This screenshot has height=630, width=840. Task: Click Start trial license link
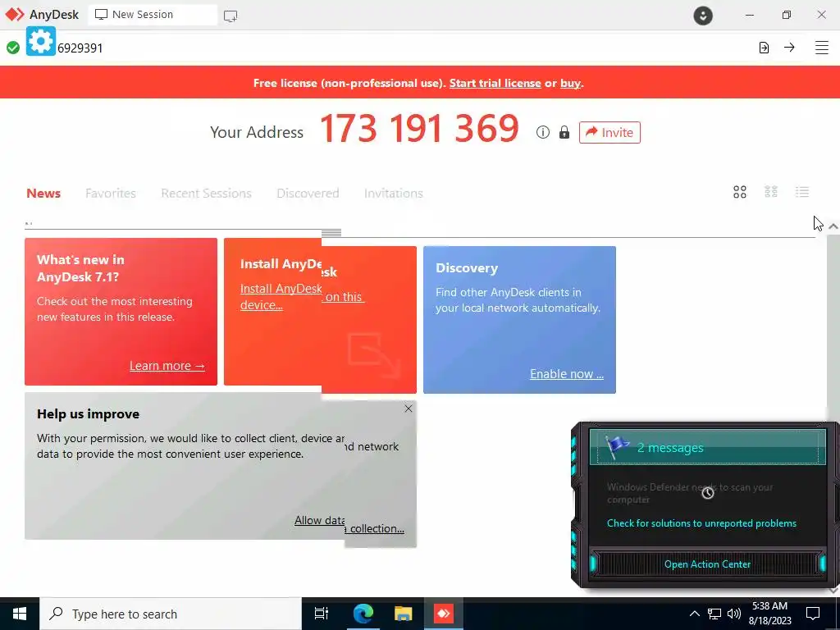pos(495,83)
